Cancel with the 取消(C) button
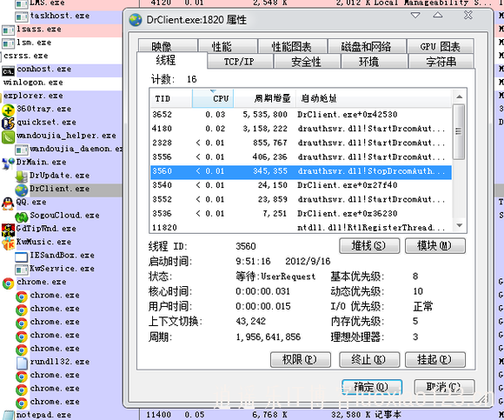 [444, 387]
